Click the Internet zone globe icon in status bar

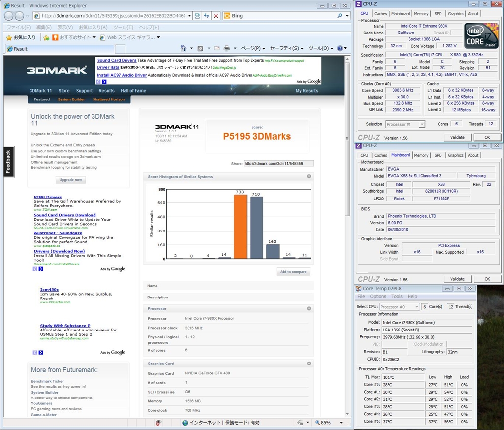(x=185, y=423)
